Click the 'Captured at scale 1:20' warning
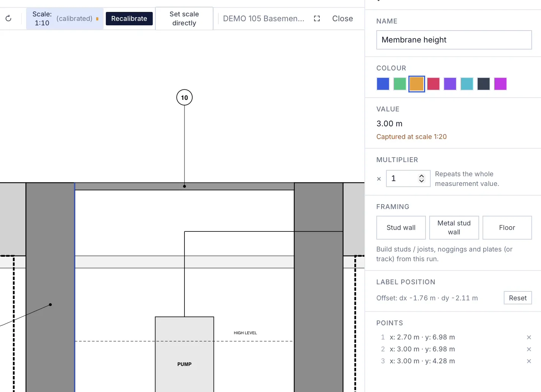The width and height of the screenshot is (541, 392). [x=411, y=137]
